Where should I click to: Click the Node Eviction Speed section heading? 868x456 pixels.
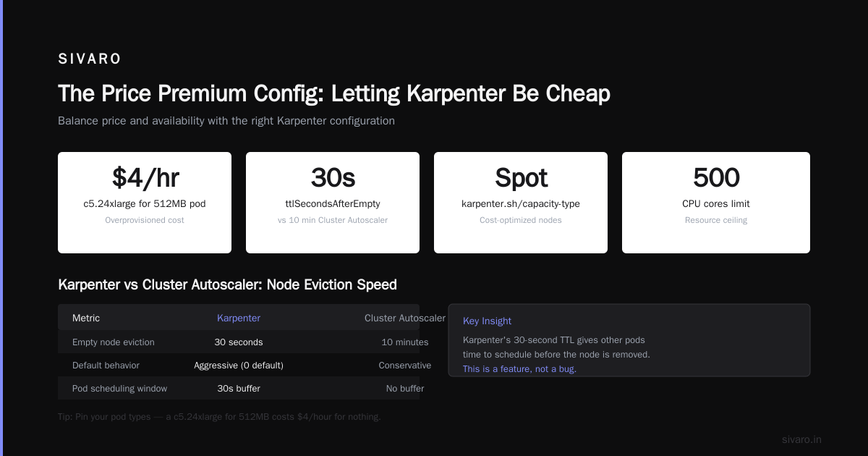click(x=227, y=284)
